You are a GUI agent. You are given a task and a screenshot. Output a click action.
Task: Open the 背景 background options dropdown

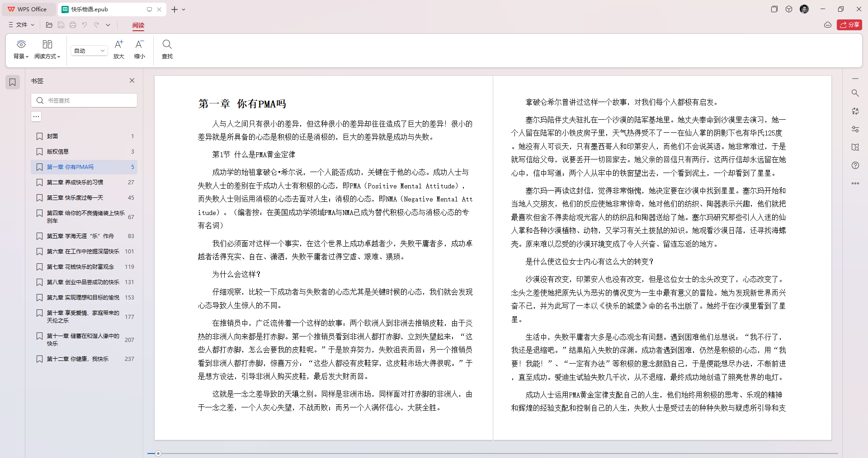coord(20,49)
